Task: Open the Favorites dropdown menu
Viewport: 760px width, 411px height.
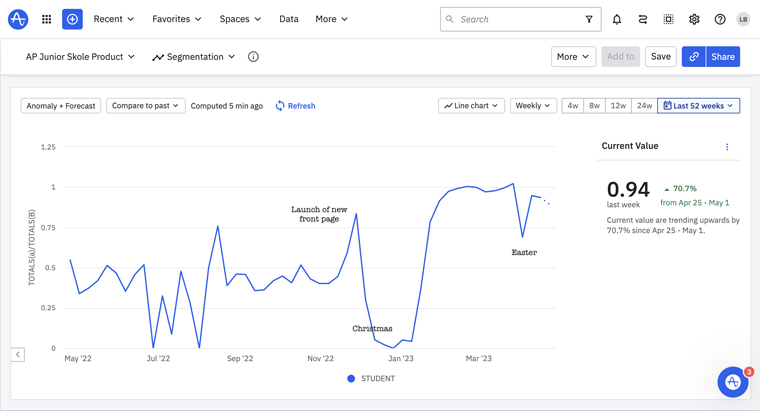Action: 176,19
